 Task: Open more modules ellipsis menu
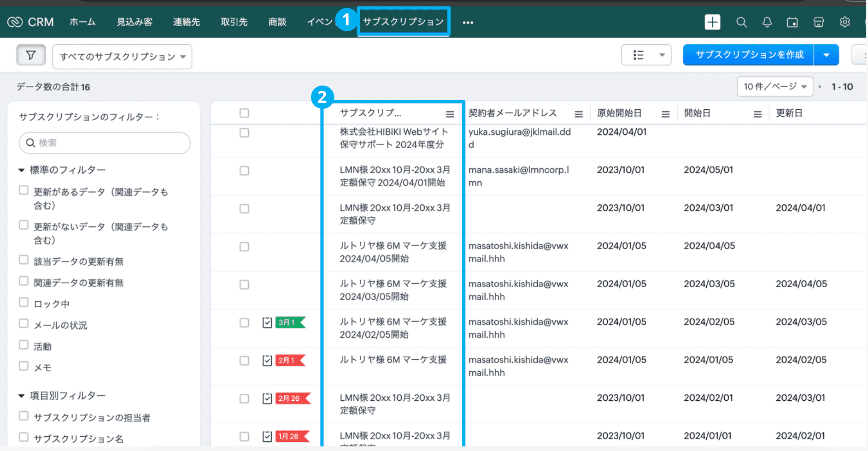(x=468, y=23)
